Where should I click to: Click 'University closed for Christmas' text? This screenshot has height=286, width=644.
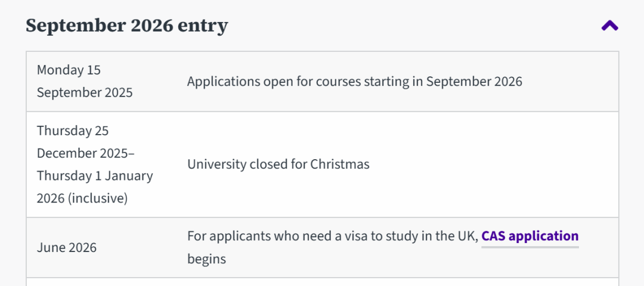278,164
